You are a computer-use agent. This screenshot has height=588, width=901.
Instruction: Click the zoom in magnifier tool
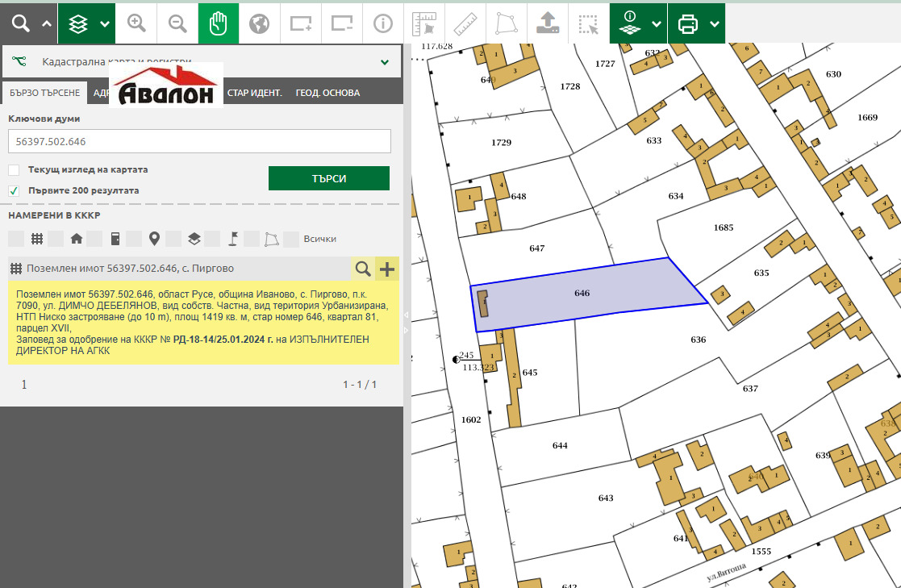pyautogui.click(x=136, y=23)
